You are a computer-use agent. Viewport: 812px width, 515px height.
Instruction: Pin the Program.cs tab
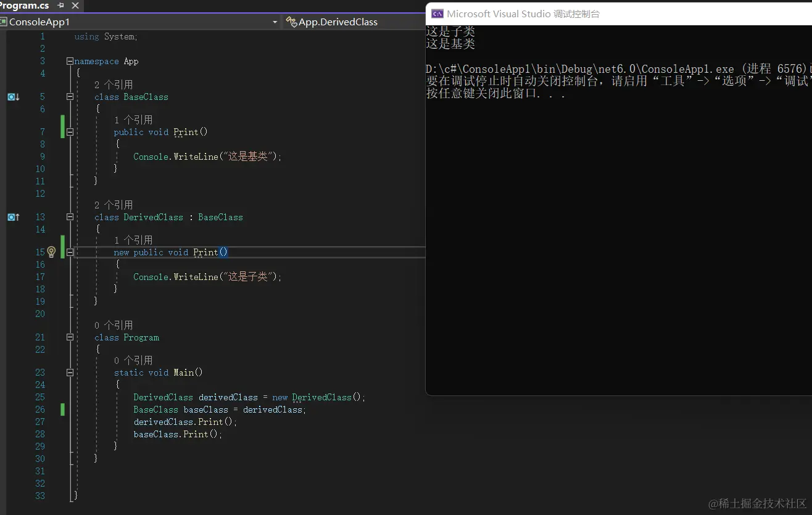(x=60, y=6)
